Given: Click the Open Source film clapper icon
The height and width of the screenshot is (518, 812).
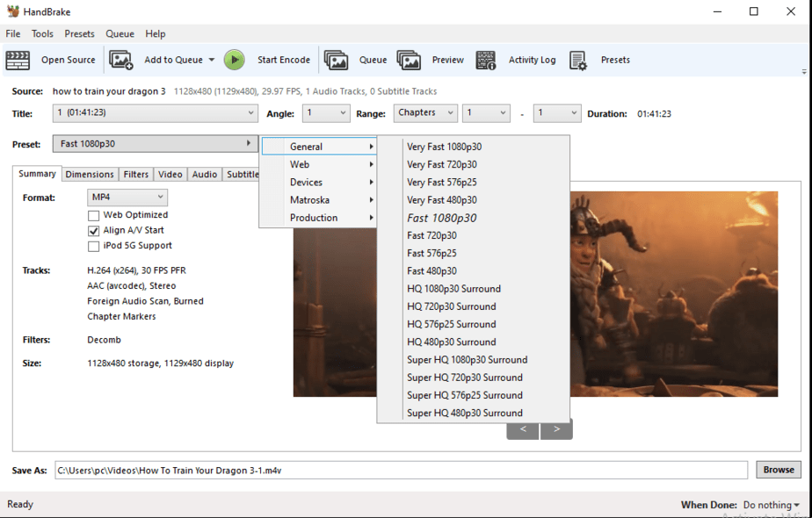Looking at the screenshot, I should 18,60.
